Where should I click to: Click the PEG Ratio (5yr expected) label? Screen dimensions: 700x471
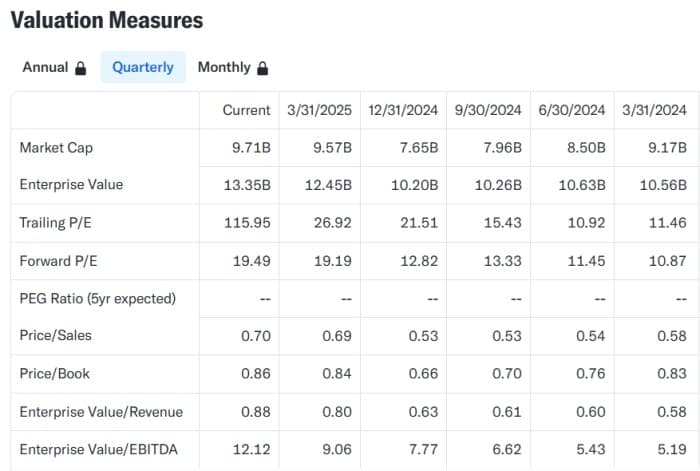97,298
